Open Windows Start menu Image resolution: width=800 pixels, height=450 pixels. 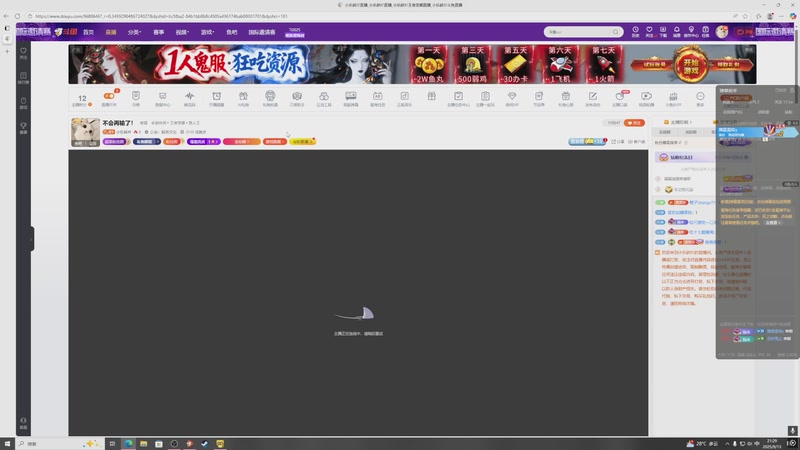[7, 443]
